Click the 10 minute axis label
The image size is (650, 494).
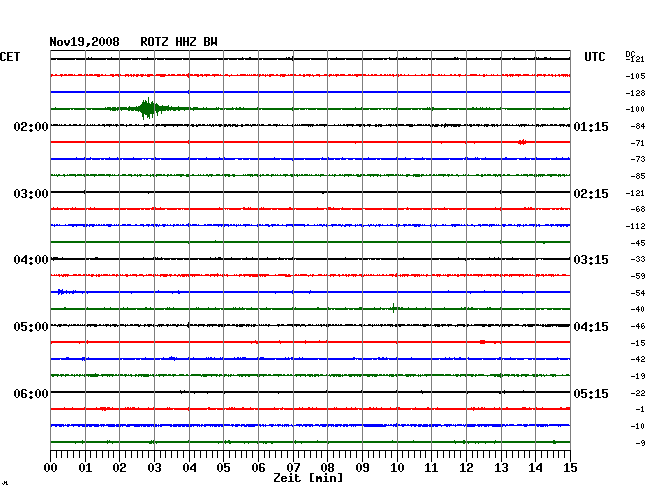coord(397,468)
